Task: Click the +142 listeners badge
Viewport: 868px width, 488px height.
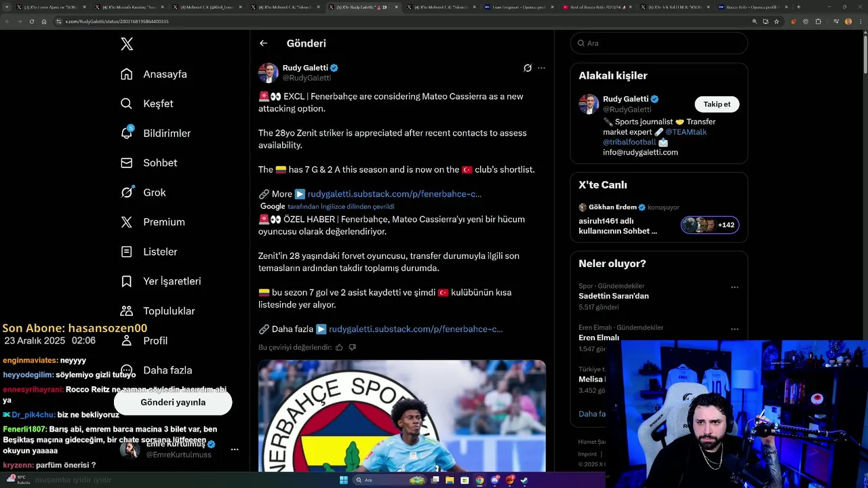Action: point(710,225)
